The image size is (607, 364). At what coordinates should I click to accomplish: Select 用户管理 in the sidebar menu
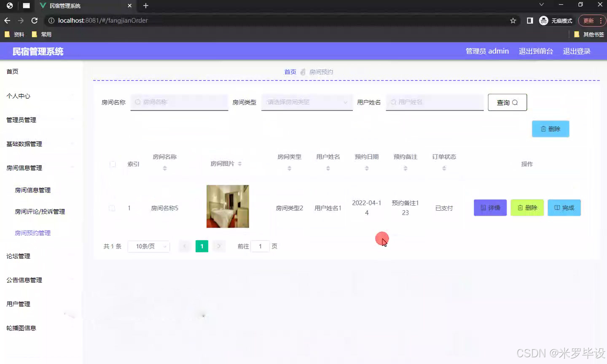tap(18, 304)
